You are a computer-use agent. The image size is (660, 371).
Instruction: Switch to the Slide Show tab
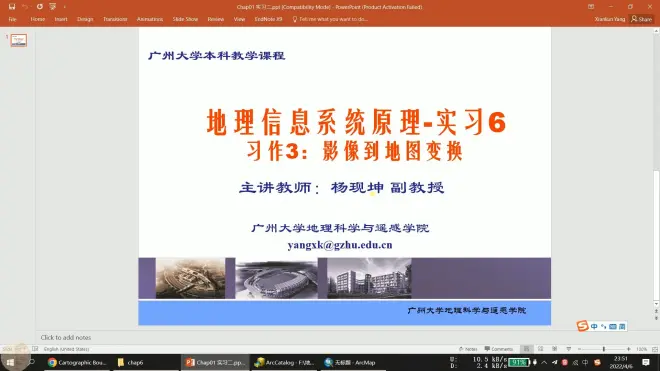185,19
